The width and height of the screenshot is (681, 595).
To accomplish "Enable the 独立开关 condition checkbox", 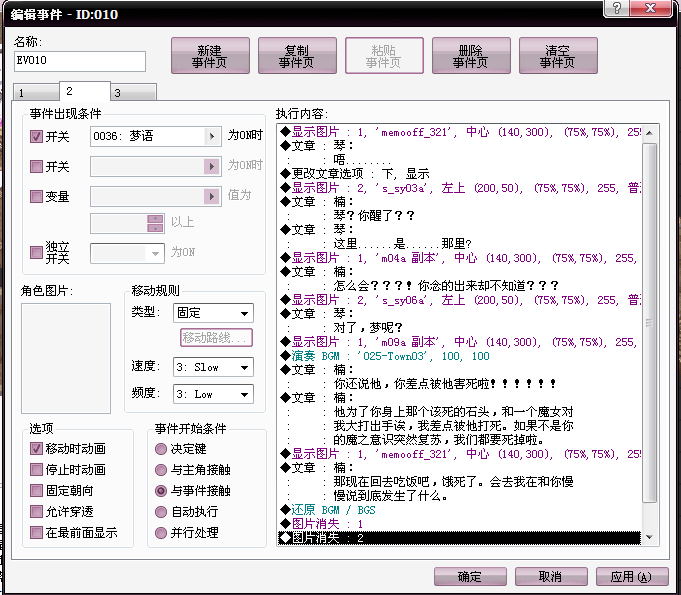I will [36, 252].
